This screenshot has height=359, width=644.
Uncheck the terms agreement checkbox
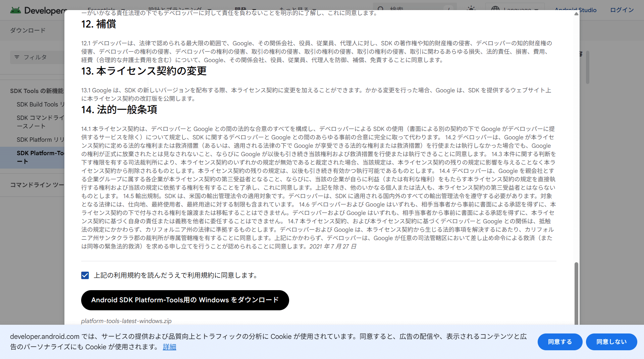[85, 275]
